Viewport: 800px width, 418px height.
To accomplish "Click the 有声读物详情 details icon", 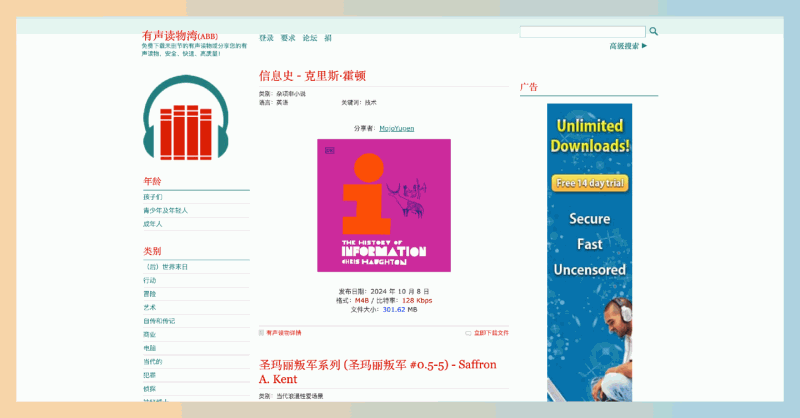I will [x=261, y=333].
